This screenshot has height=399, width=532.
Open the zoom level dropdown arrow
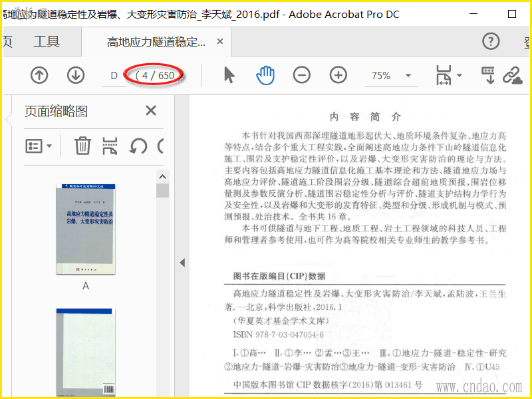[408, 76]
